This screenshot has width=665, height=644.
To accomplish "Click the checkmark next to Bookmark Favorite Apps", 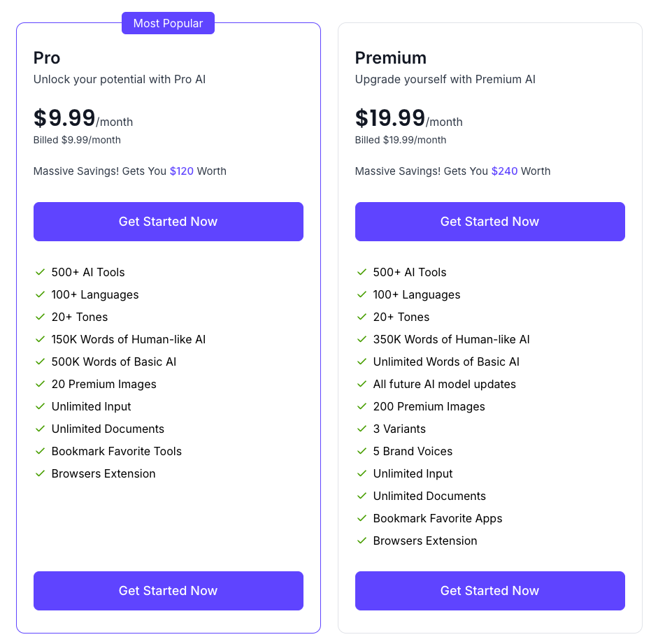I will click(362, 518).
